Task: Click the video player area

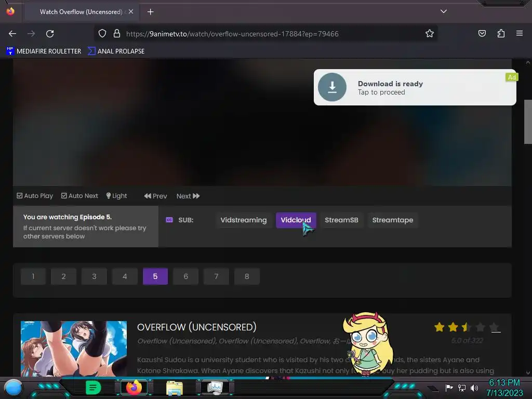Action: click(262, 122)
